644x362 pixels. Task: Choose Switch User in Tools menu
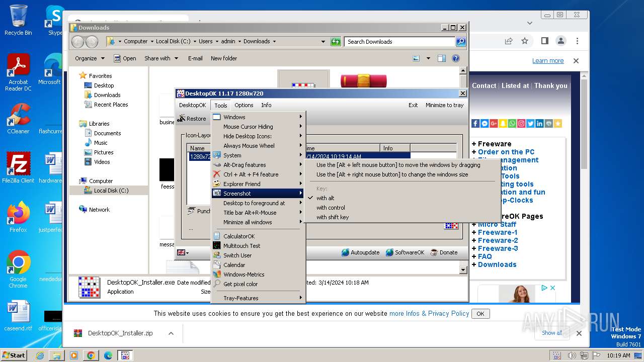[258, 255]
